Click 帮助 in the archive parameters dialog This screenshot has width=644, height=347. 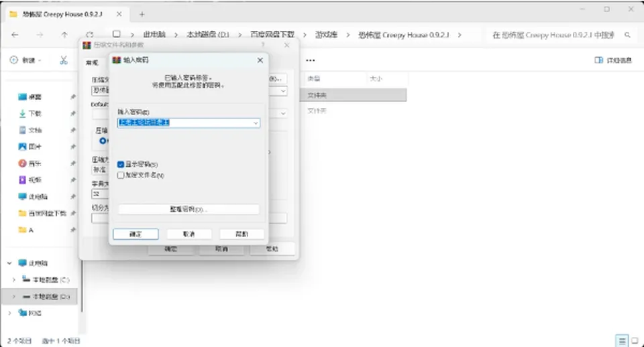point(272,249)
